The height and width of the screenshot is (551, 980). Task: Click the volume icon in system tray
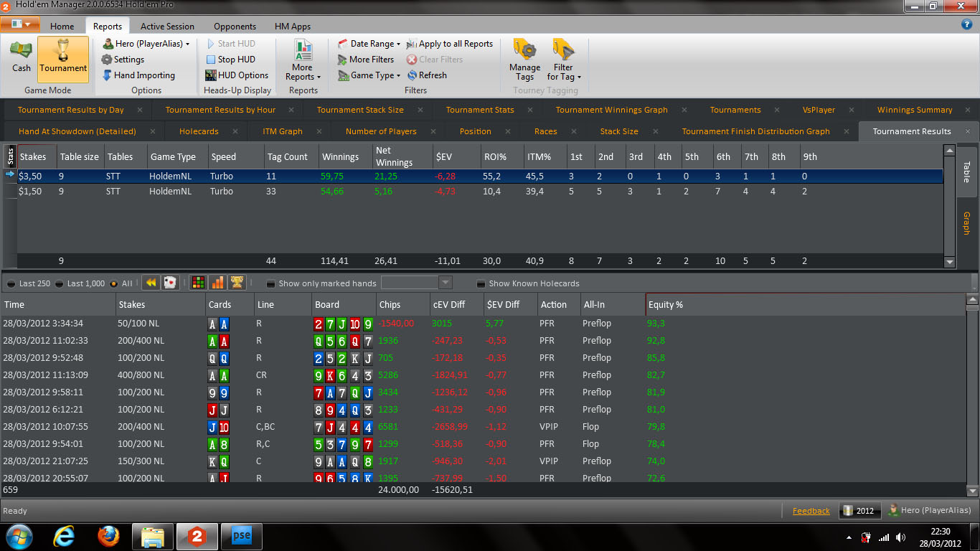pos(900,537)
